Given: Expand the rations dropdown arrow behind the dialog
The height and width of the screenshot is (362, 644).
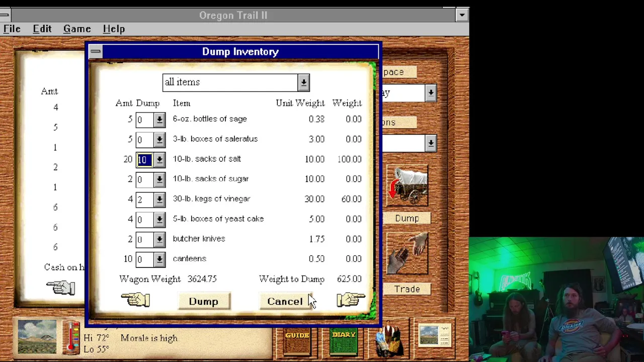Looking at the screenshot, I should (x=431, y=143).
